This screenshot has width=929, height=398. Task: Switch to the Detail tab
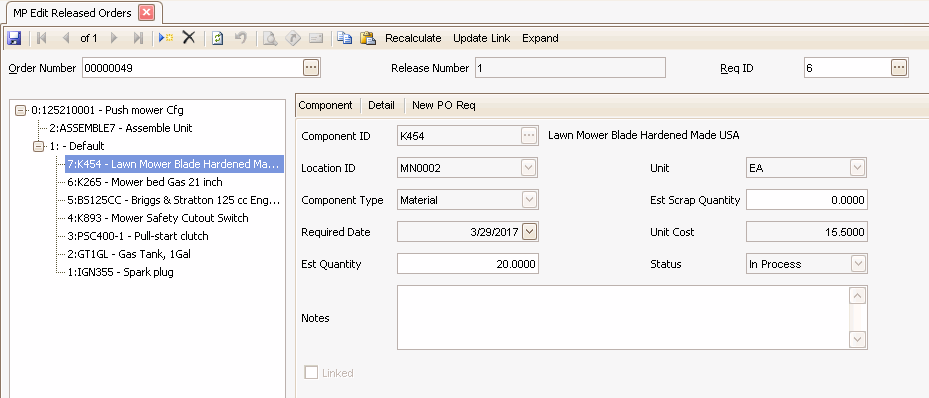[x=381, y=105]
